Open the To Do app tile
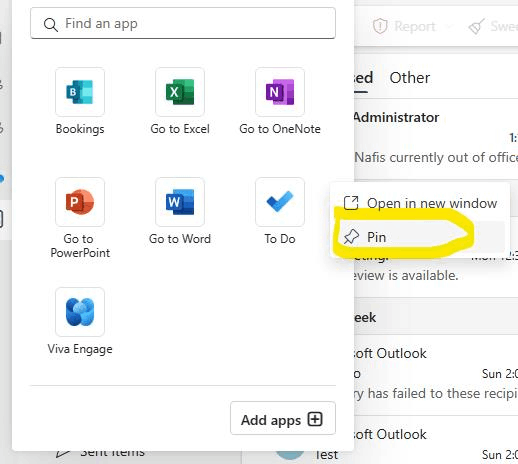 pos(280,202)
